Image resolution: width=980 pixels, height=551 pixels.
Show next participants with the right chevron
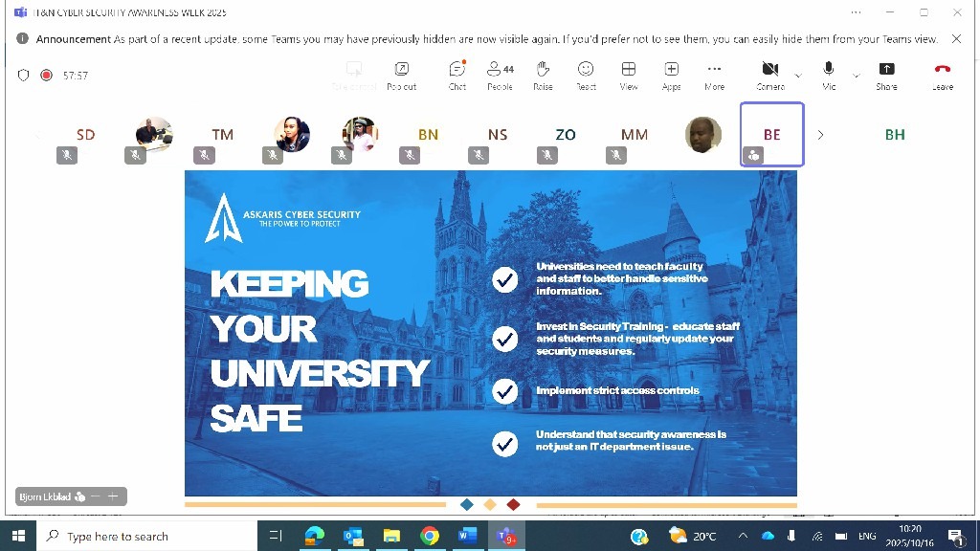(820, 135)
